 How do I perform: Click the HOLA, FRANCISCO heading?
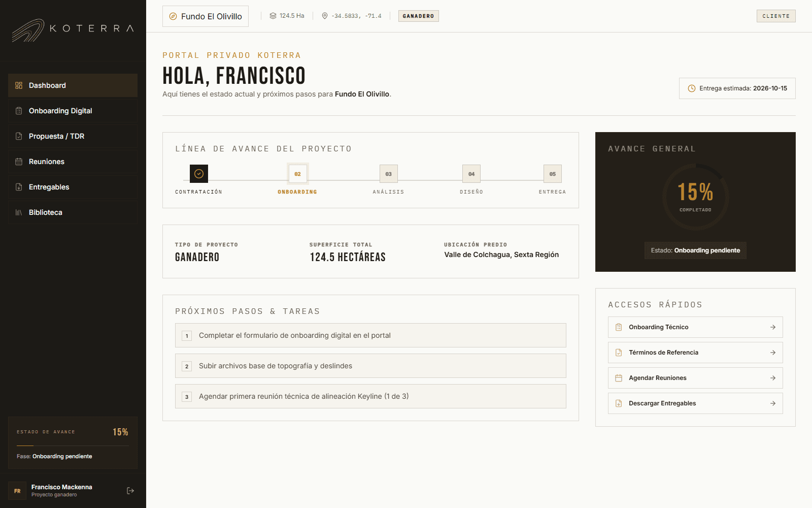coord(234,76)
